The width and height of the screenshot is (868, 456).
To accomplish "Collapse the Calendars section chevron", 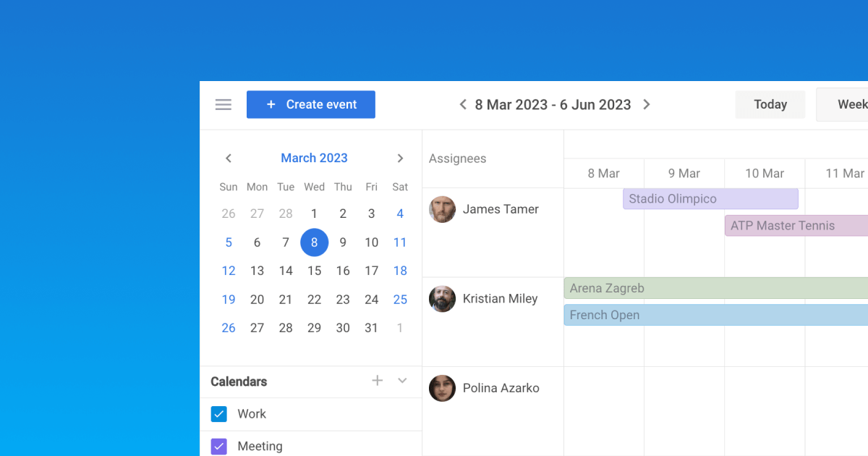I will (402, 380).
